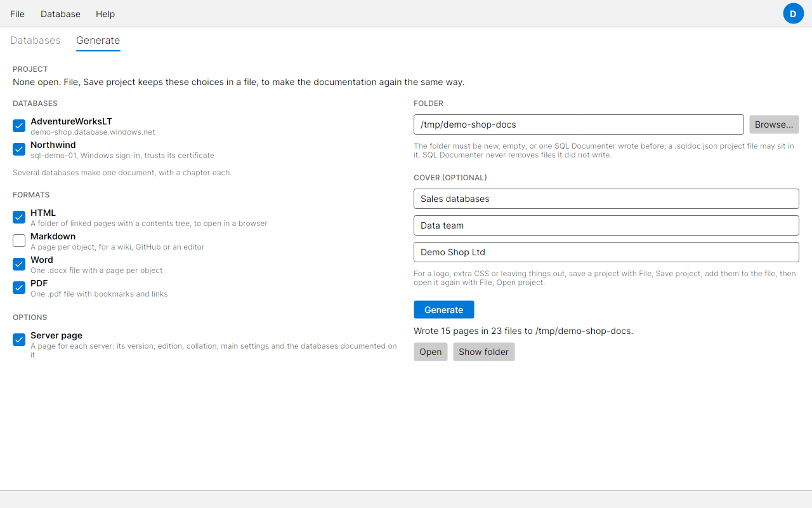The height and width of the screenshot is (508, 812).
Task: Toggle the PDF format checkbox
Action: (x=19, y=288)
